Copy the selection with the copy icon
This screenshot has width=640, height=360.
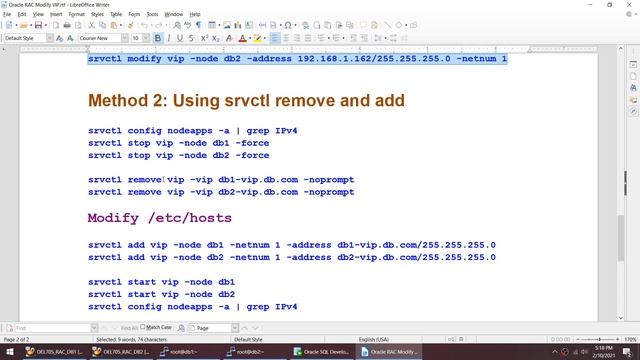tap(102, 25)
